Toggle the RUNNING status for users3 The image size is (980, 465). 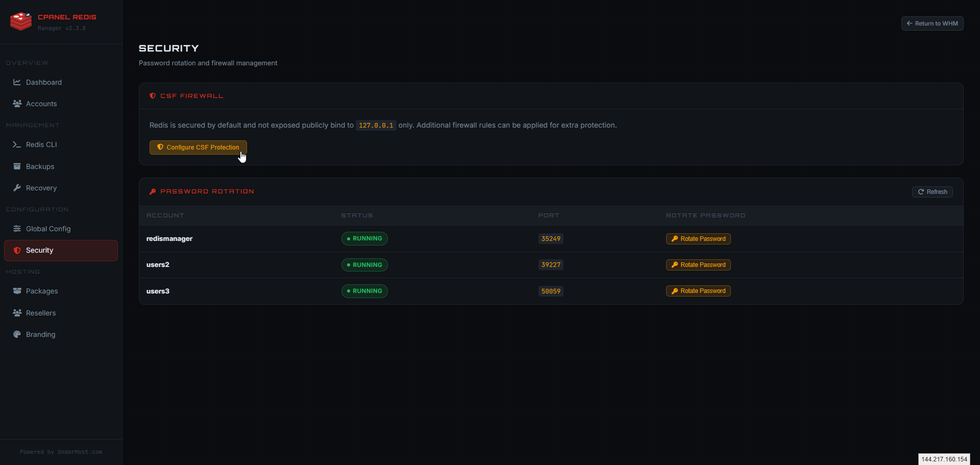[364, 291]
